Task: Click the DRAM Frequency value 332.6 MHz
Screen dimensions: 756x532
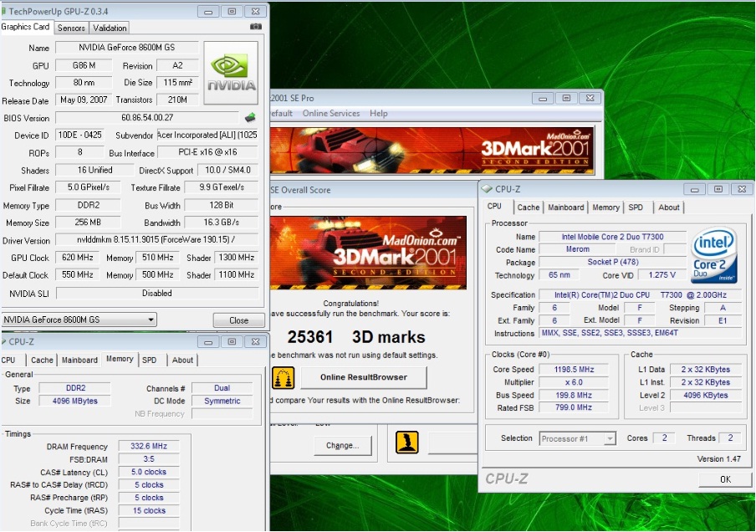Action: (x=149, y=446)
